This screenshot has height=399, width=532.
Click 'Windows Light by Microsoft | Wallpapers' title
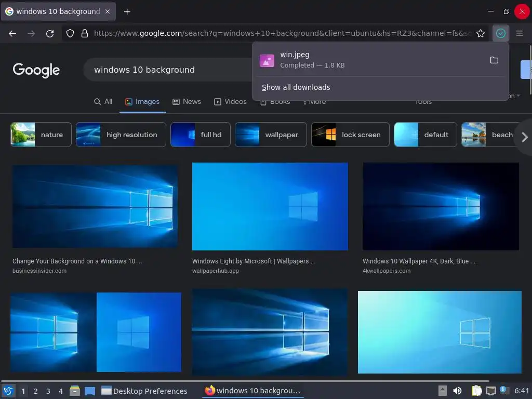[254, 261]
